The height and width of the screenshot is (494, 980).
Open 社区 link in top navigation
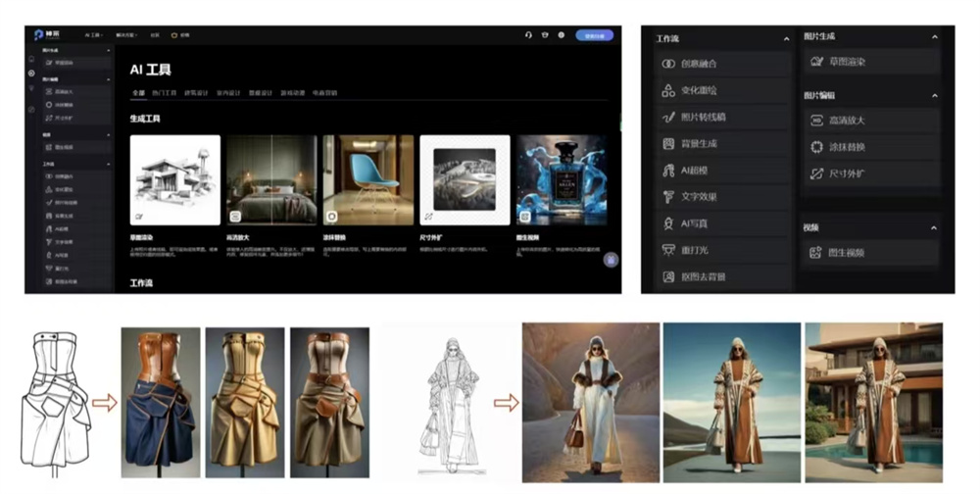(155, 35)
